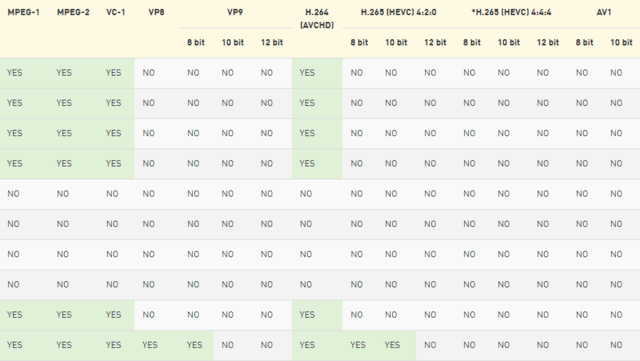640x361 pixels.
Task: Select the 12 bit subheader under VP9
Action: (x=272, y=42)
